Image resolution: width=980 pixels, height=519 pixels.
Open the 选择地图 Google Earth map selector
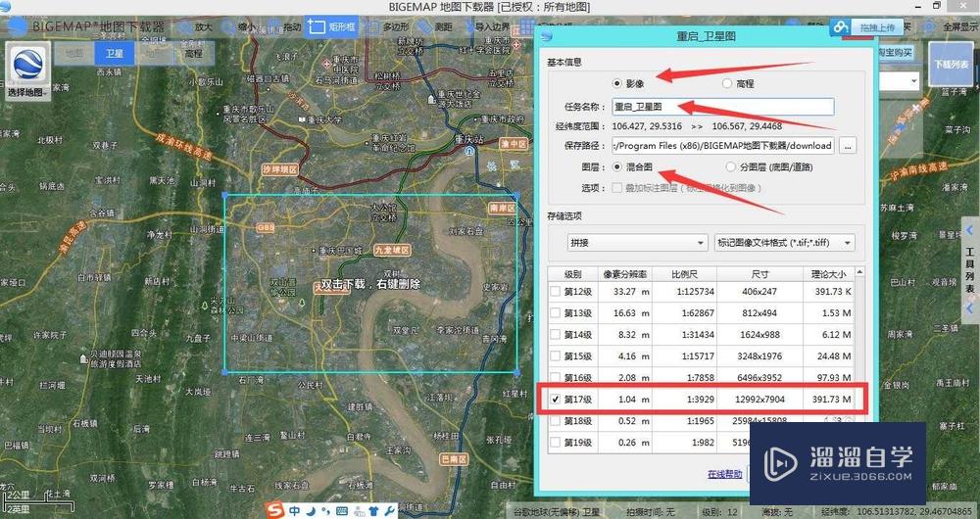27,71
